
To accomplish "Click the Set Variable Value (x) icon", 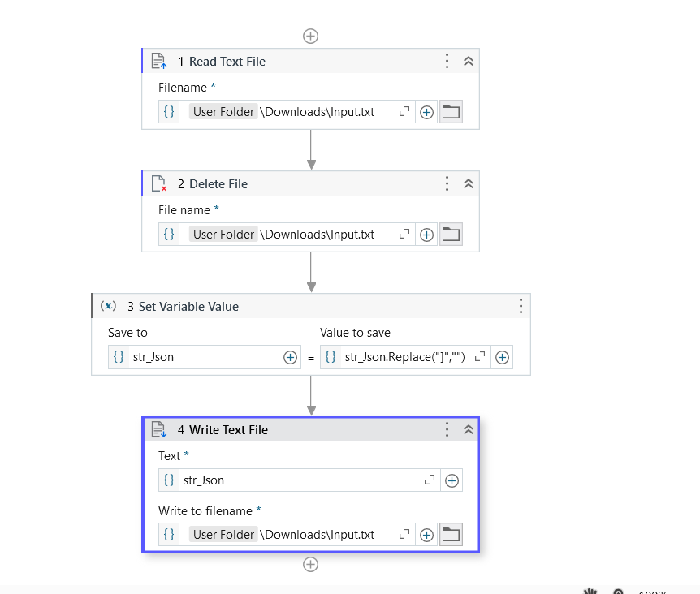I will 108,306.
